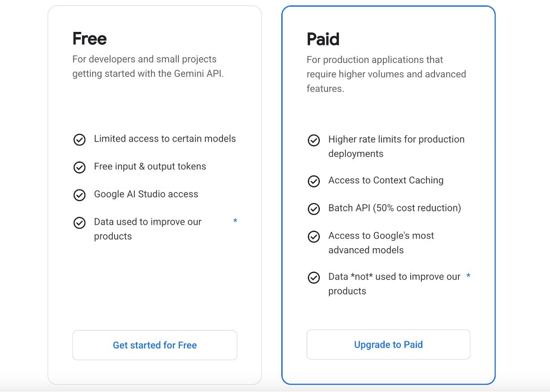Select the Free plan heading
Viewport: 550px width, 392px height.
pos(89,39)
